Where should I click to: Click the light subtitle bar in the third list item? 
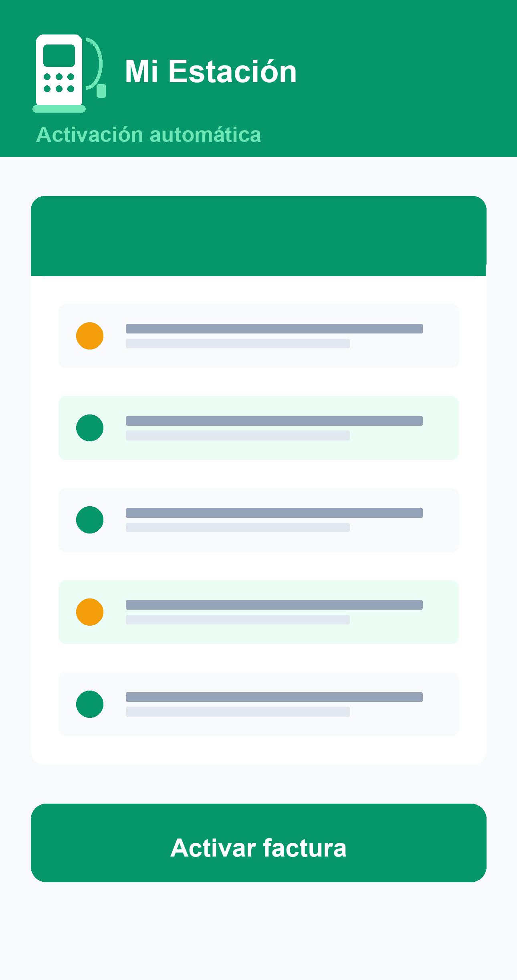click(x=238, y=527)
